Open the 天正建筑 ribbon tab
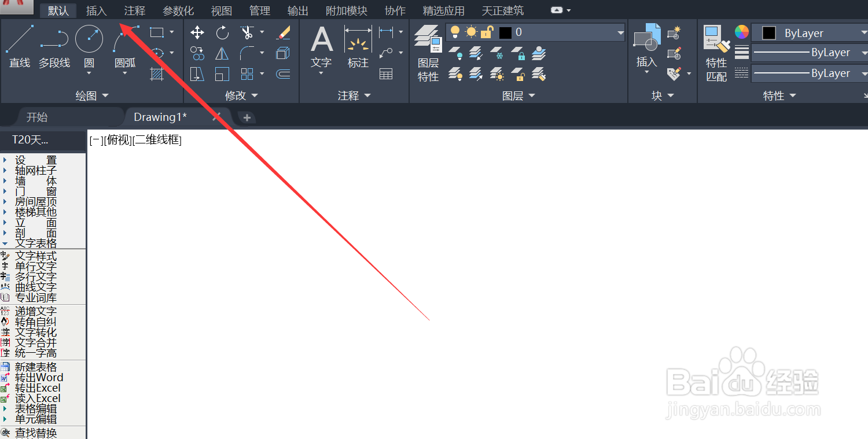This screenshot has height=439, width=868. pos(503,10)
